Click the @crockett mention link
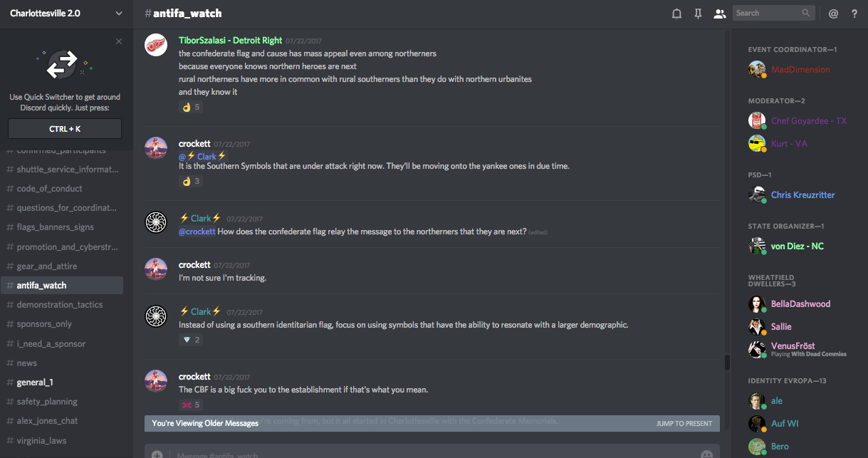The height and width of the screenshot is (458, 868). click(197, 231)
